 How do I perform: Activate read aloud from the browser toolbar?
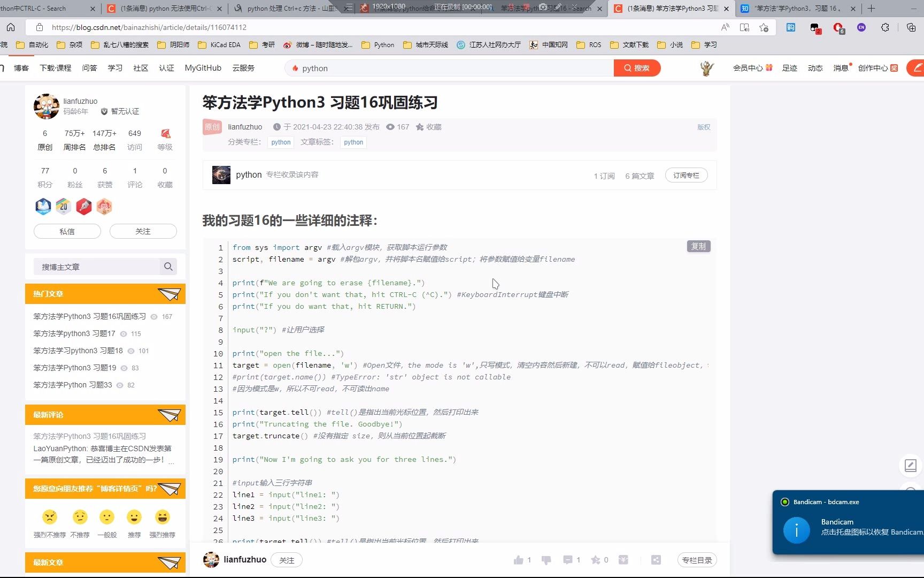coord(725,27)
